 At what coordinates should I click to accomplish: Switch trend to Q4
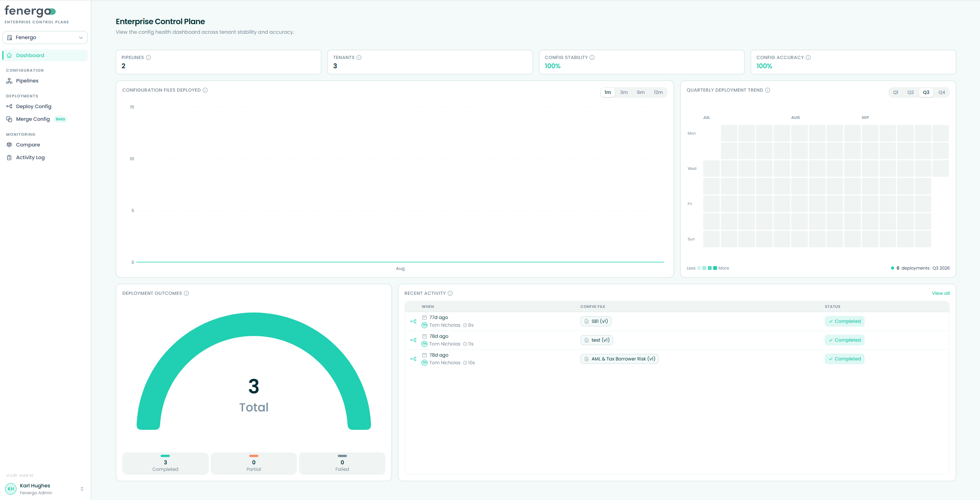pyautogui.click(x=942, y=92)
